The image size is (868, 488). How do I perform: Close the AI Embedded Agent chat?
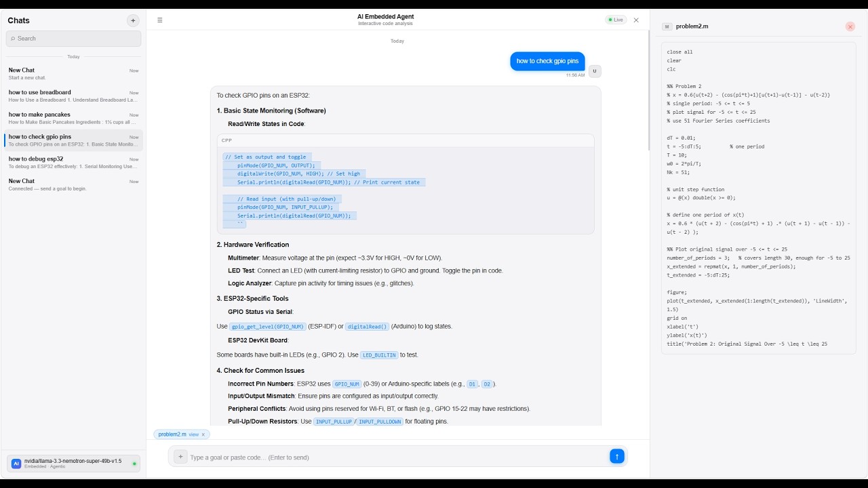(x=636, y=20)
